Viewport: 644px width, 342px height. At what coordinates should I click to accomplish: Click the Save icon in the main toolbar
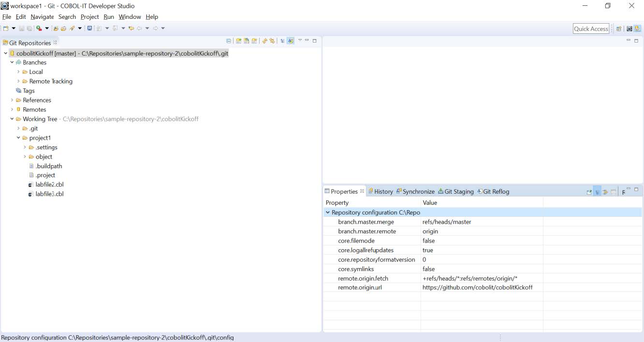pos(21,28)
